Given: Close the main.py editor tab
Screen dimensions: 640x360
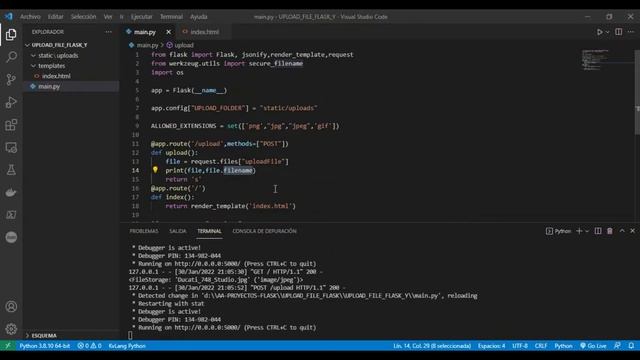Looking at the screenshot, I should click(x=169, y=32).
